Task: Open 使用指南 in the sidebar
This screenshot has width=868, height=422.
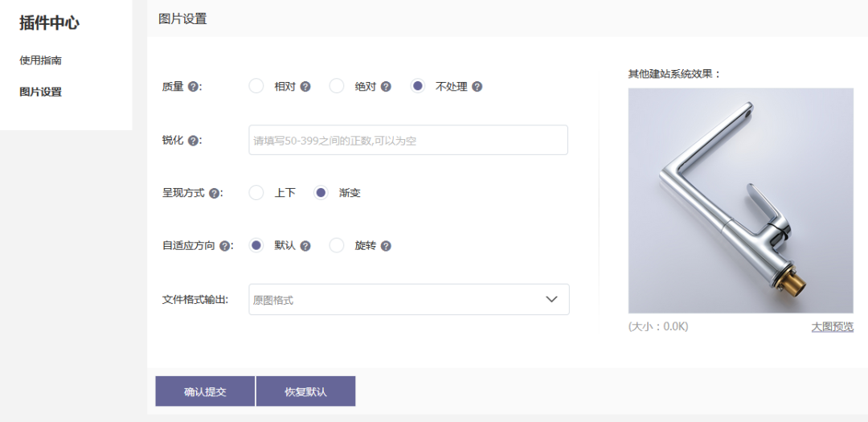Action: (x=40, y=60)
